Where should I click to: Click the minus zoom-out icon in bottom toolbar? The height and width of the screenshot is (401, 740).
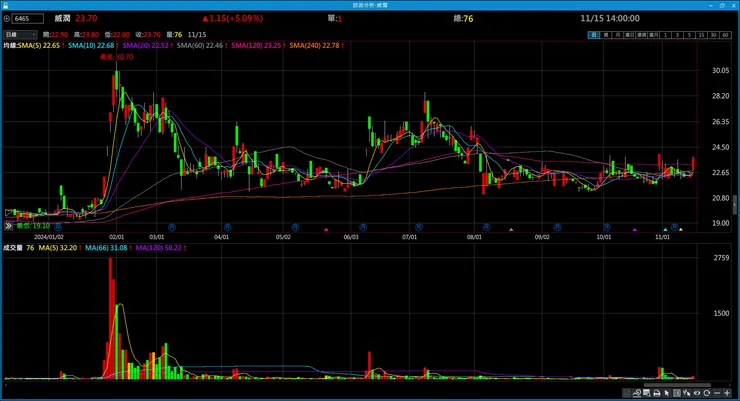click(717, 393)
